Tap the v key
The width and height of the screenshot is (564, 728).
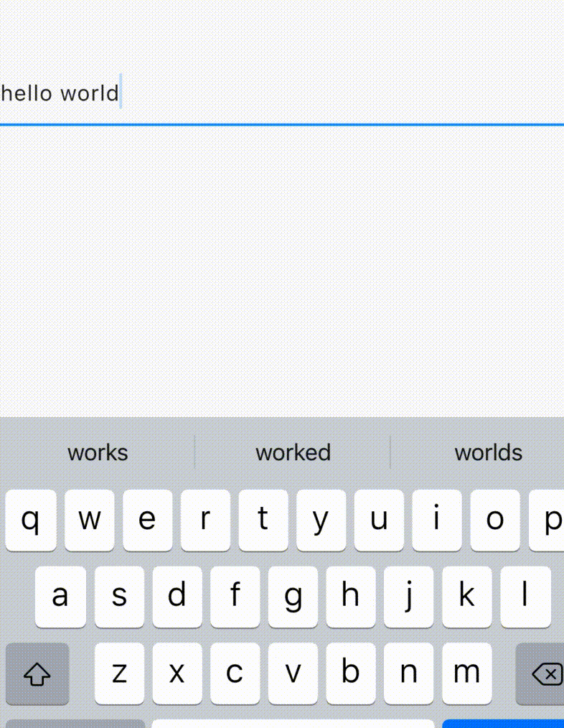293,673
